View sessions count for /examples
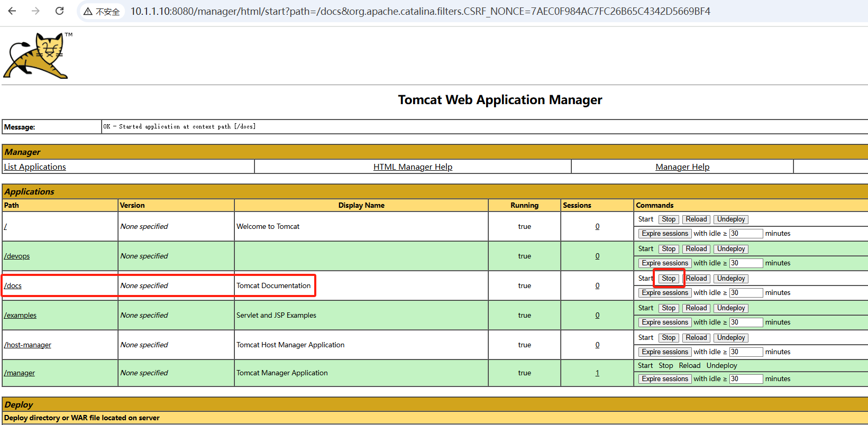Viewport: 868px width, 425px height. pyautogui.click(x=597, y=315)
